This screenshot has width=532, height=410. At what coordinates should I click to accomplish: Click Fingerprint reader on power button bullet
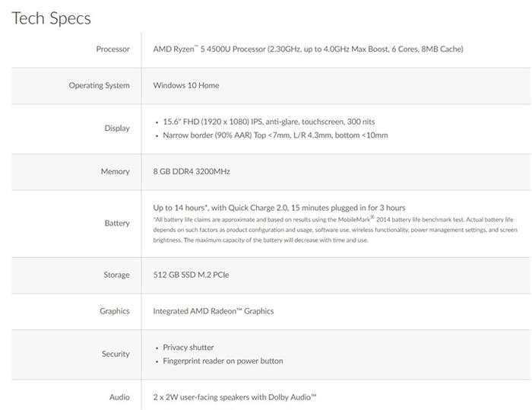coord(223,361)
